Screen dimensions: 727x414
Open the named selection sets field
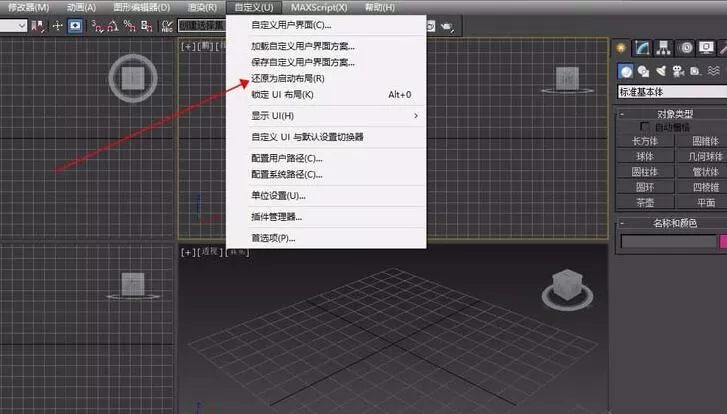(202, 25)
